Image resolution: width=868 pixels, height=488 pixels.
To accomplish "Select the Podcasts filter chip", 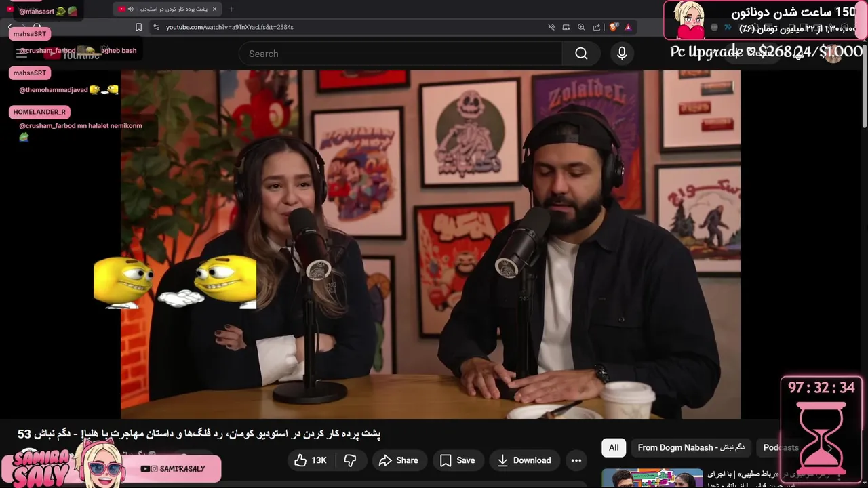I will [x=781, y=447].
